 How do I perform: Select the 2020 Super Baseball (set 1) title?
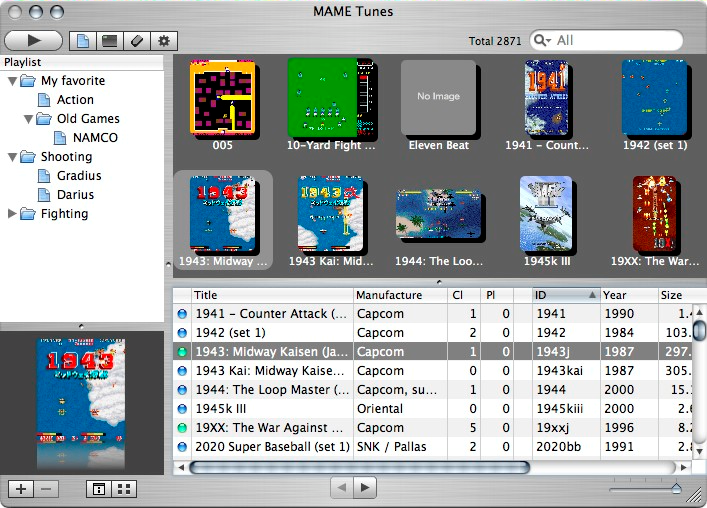[272, 447]
